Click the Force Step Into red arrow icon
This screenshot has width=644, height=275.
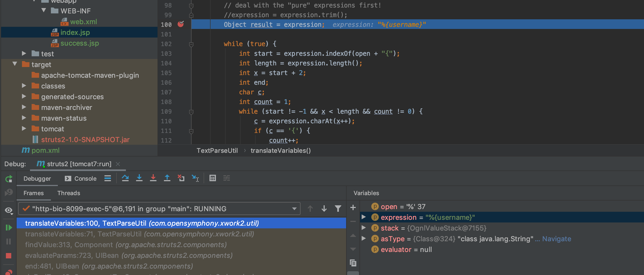153,178
